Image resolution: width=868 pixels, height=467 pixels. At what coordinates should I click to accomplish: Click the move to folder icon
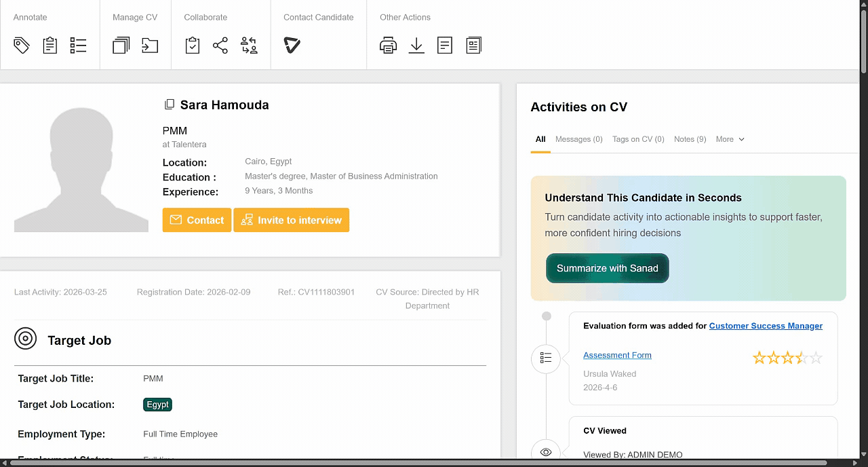(x=149, y=45)
